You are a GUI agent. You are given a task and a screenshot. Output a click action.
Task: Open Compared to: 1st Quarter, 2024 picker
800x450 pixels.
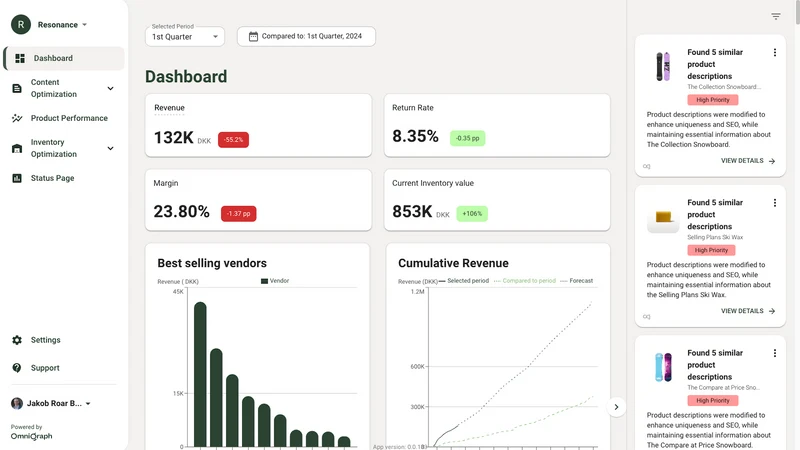click(x=306, y=36)
